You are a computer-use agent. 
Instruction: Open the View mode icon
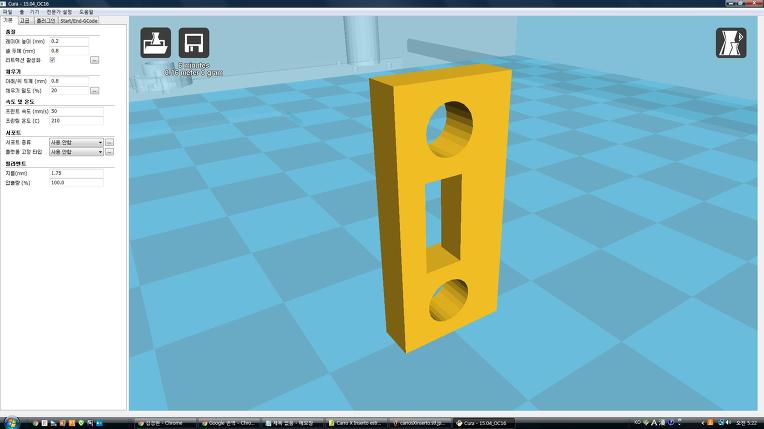(x=731, y=43)
